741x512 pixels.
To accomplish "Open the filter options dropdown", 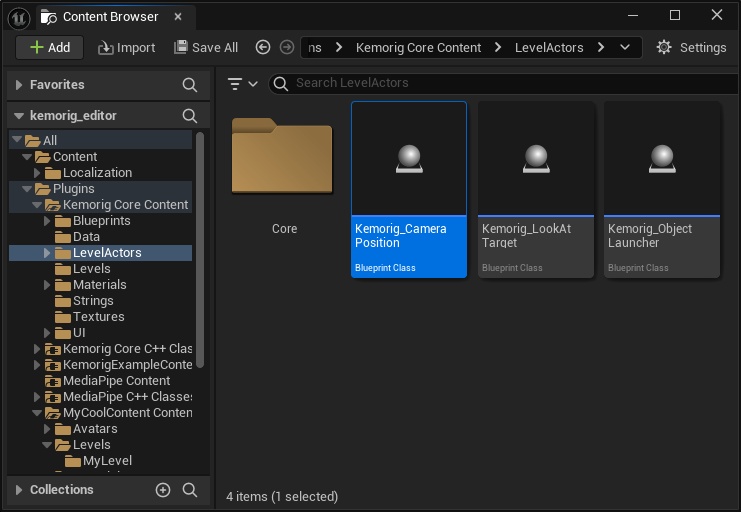I will click(x=242, y=83).
